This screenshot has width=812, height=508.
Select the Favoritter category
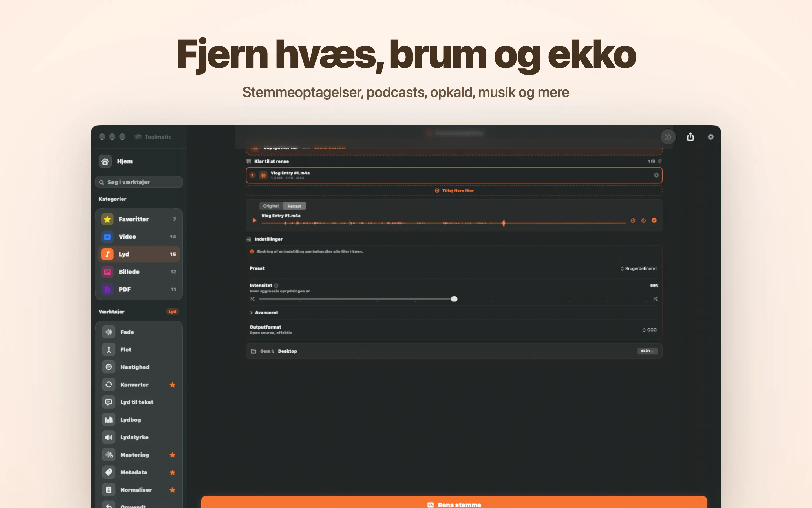(x=139, y=219)
